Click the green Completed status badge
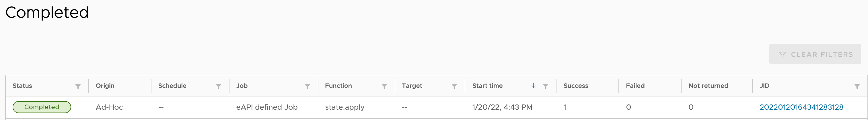The image size is (868, 120). (42, 107)
